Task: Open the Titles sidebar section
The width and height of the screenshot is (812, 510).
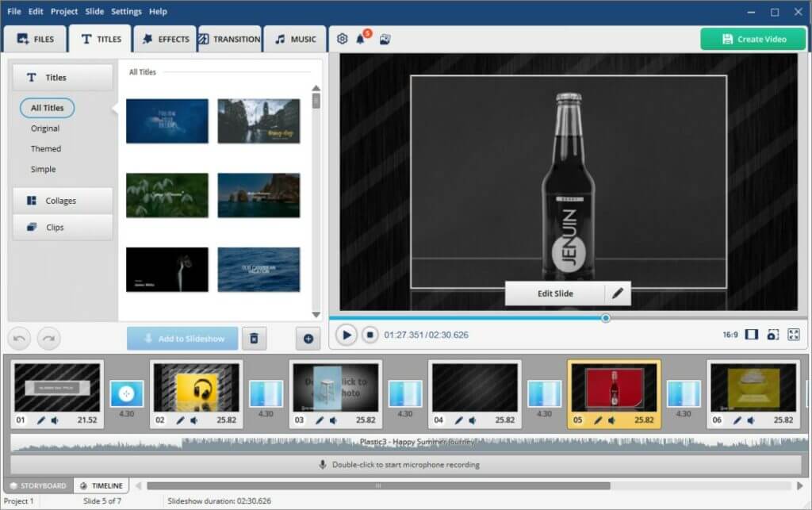Action: (61, 77)
